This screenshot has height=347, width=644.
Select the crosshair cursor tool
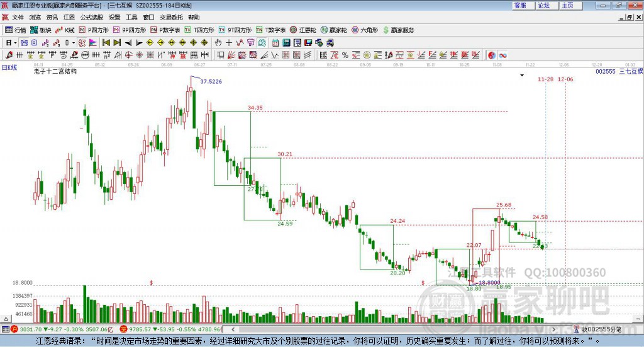[229, 43]
